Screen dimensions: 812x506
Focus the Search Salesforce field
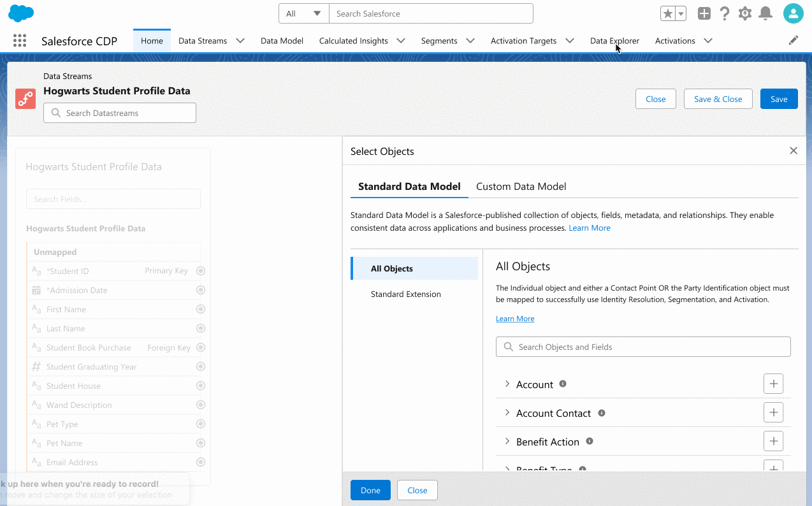[x=431, y=13]
